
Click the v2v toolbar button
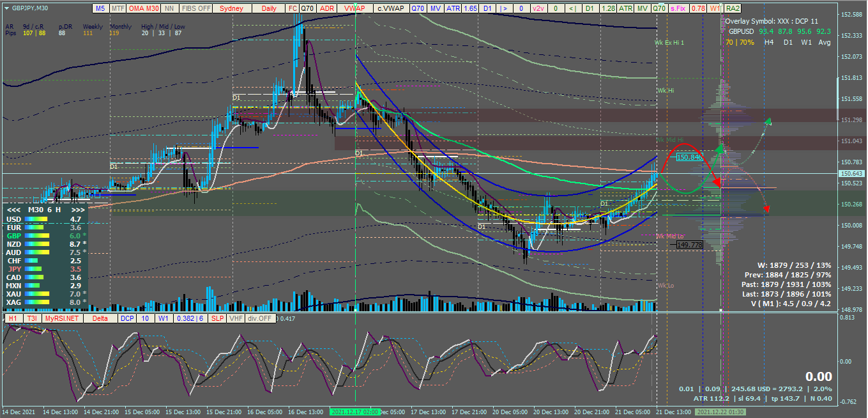click(x=538, y=8)
